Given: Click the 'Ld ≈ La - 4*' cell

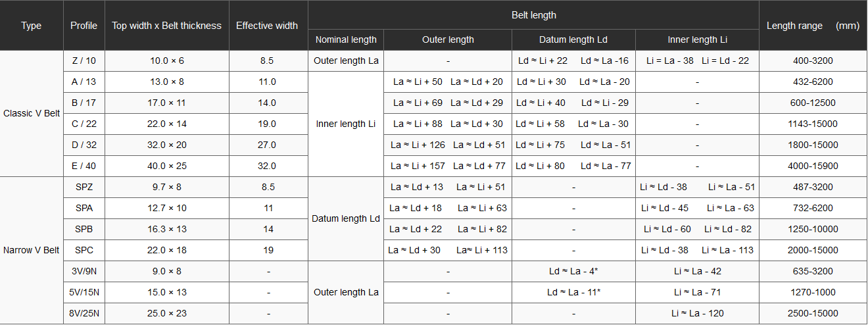Looking at the screenshot, I should tap(573, 271).
